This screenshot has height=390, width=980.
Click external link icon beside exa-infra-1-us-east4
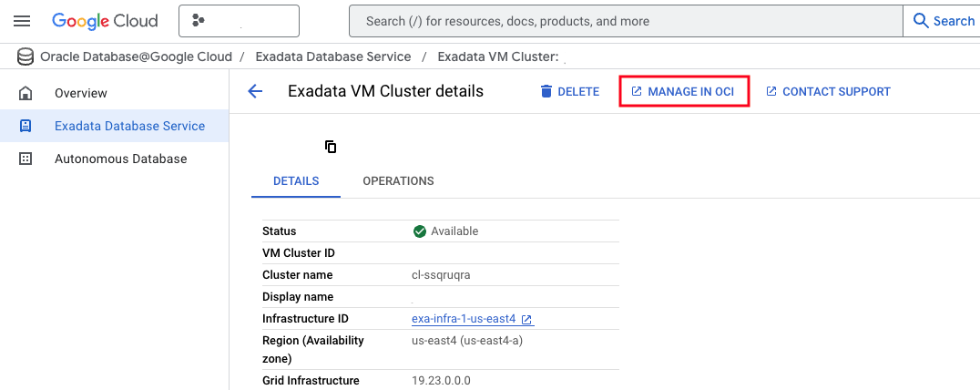[x=526, y=319]
